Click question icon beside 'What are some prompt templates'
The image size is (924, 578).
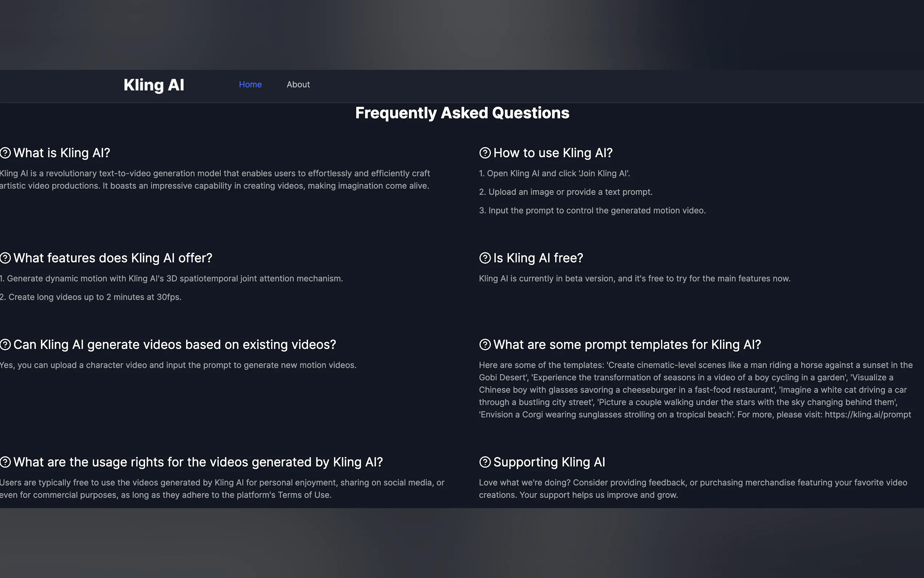coord(485,344)
